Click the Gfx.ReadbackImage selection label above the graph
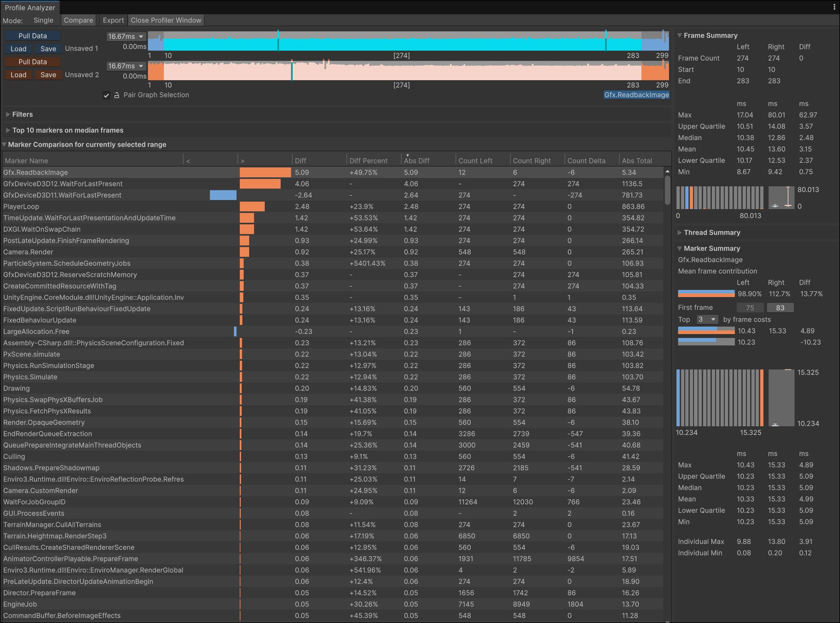Screen dimensions: 840x623 (637, 95)
